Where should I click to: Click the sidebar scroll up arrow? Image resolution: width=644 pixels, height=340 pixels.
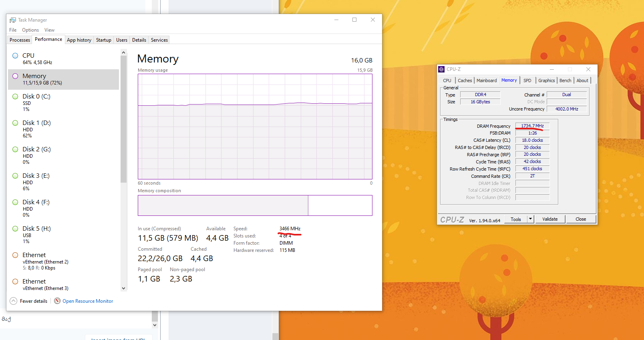pyautogui.click(x=123, y=53)
